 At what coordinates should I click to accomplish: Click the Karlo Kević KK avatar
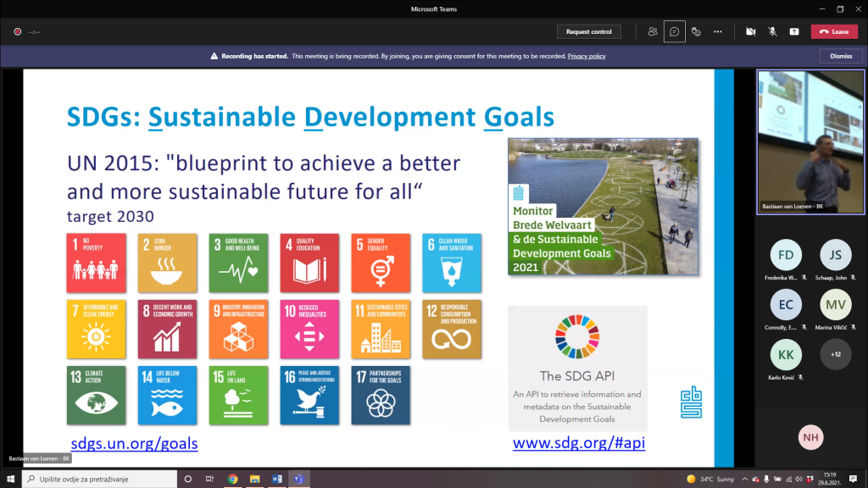click(786, 354)
